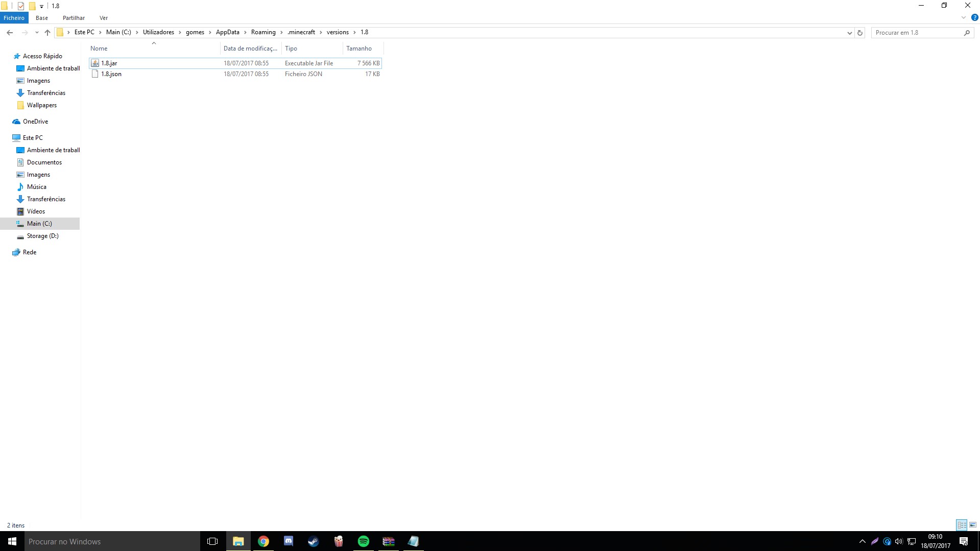Open Action Center notifications icon
The image size is (980, 551).
point(964,541)
